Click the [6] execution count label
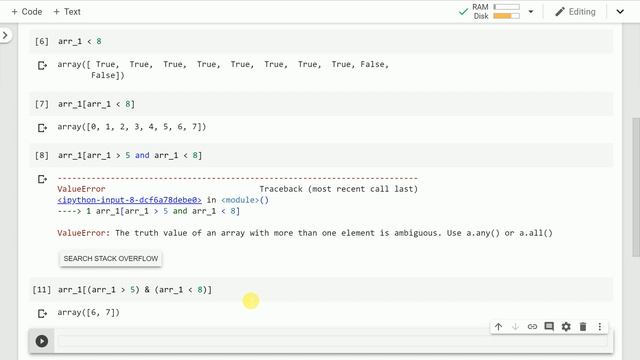640x360 pixels. coord(42,41)
